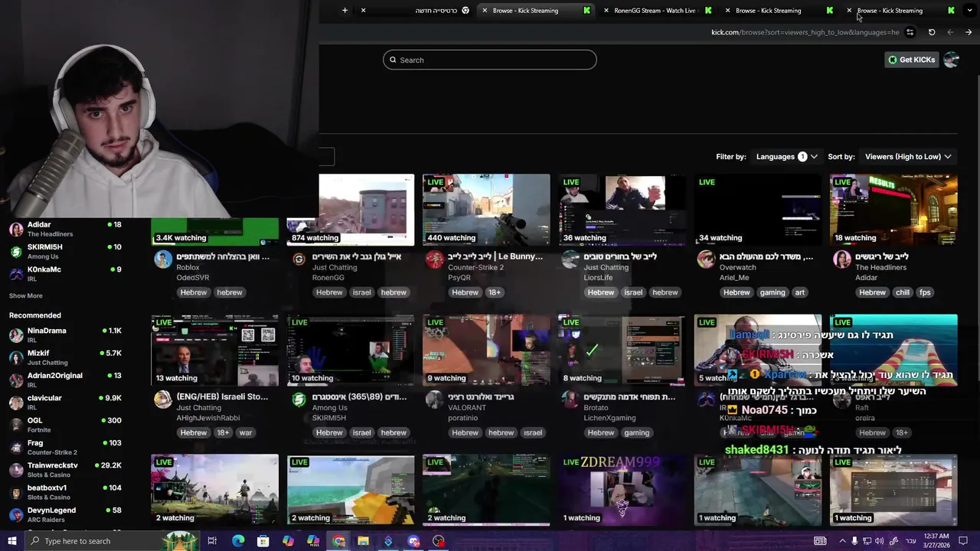This screenshot has width=980, height=551.
Task: Click the volume icon in system tray
Action: coord(879,541)
